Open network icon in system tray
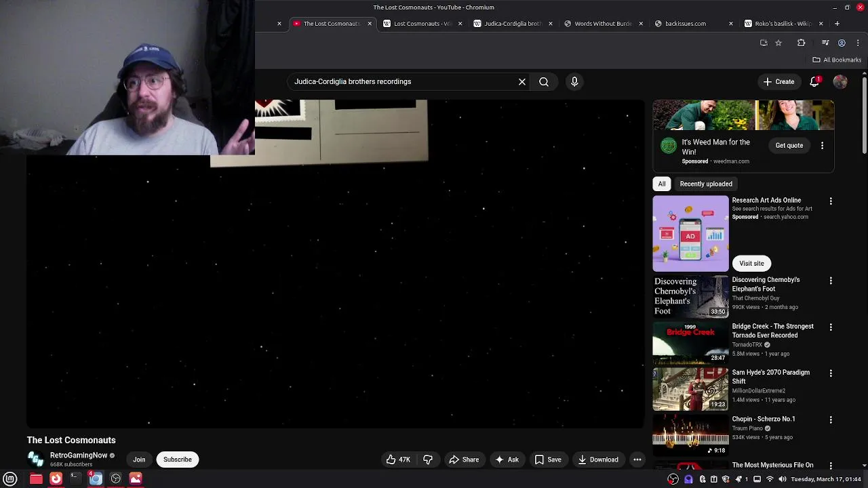 [x=770, y=479]
